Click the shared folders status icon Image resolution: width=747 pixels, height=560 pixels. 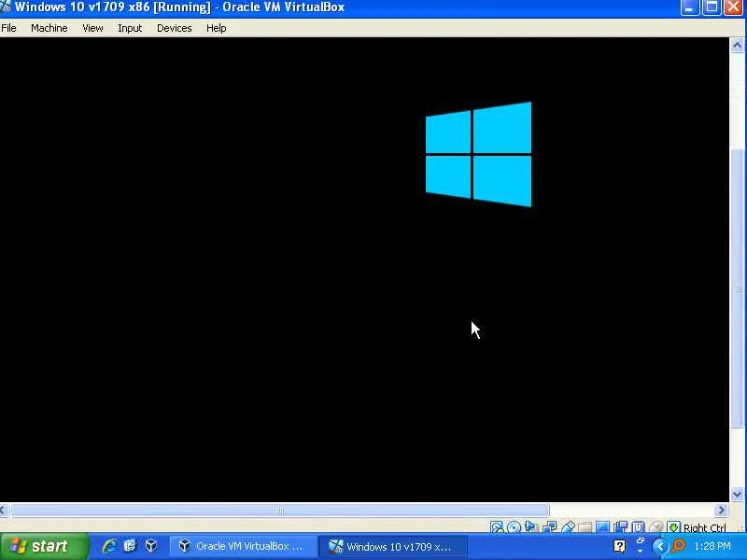(585, 526)
